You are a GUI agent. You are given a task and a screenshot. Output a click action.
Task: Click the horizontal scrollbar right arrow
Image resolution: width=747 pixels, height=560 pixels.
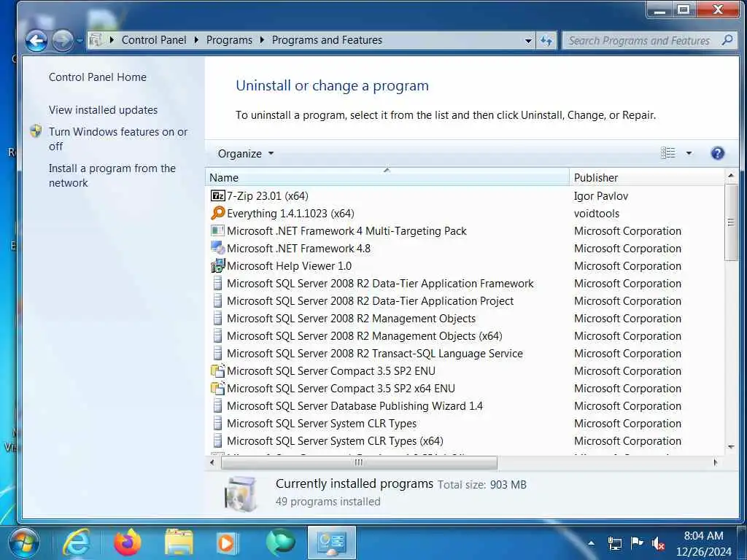[x=715, y=462]
